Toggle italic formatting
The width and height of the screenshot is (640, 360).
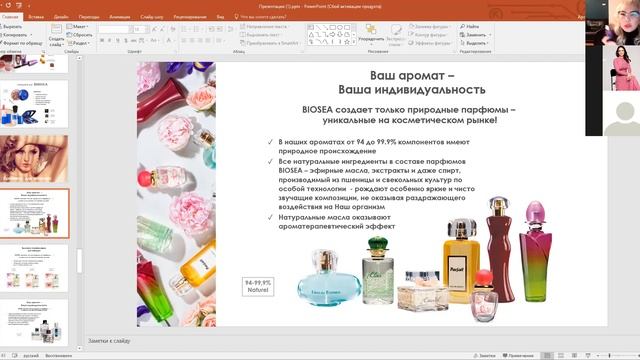(110, 40)
